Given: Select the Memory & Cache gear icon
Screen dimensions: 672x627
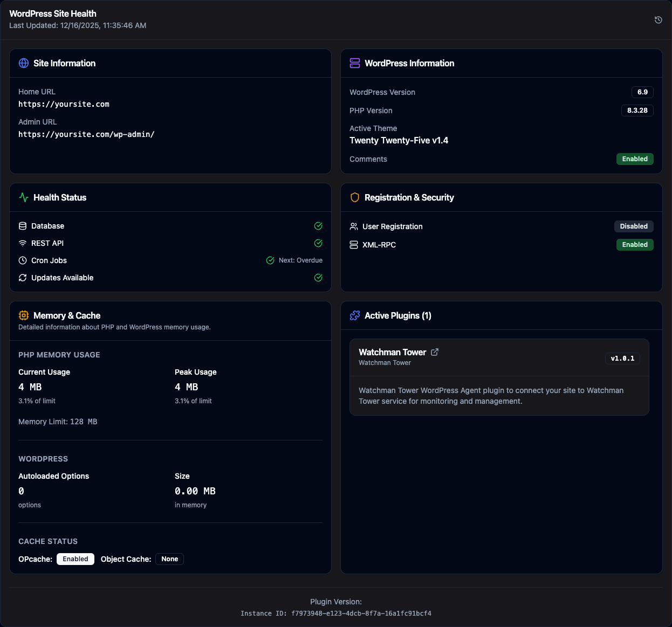Looking at the screenshot, I should (x=23, y=315).
